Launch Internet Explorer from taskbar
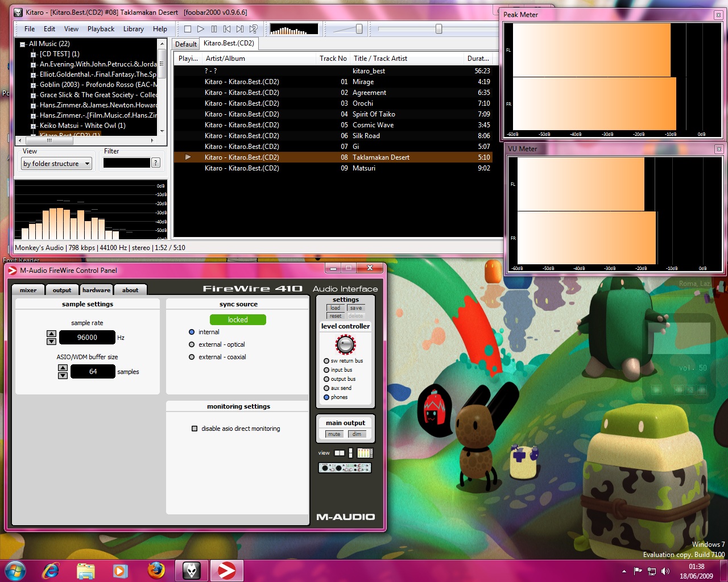The height and width of the screenshot is (582, 728). 51,571
